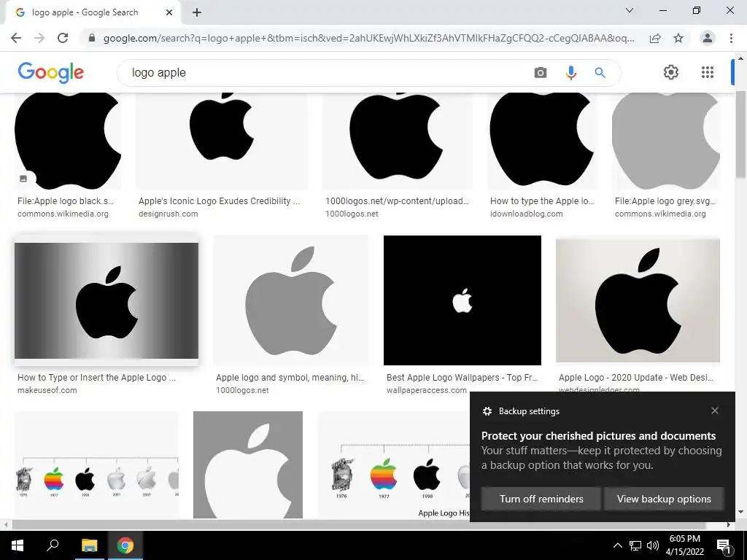Click 'Turn off reminders' button
The width and height of the screenshot is (747, 560).
click(x=541, y=499)
